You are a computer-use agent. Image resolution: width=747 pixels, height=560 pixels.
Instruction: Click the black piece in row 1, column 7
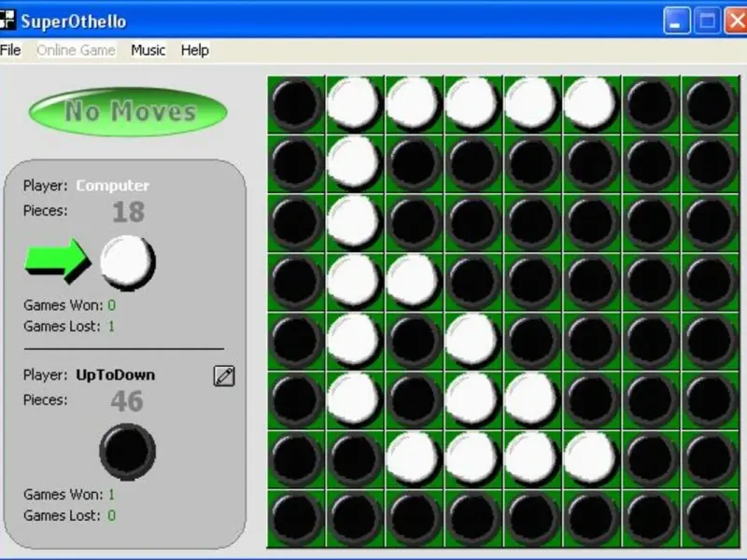tap(651, 105)
